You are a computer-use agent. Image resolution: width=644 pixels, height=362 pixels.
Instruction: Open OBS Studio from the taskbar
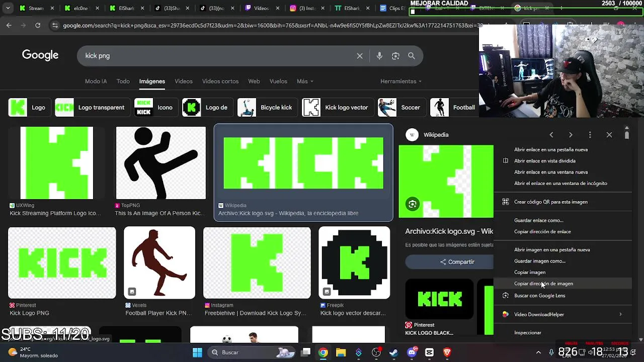[x=376, y=352]
